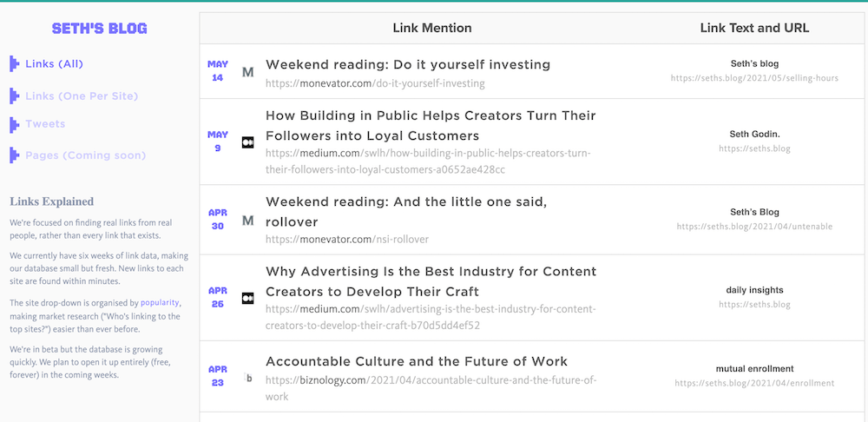Open the Why Advertising Is the Best Industry article
The width and height of the screenshot is (868, 422).
click(431, 282)
